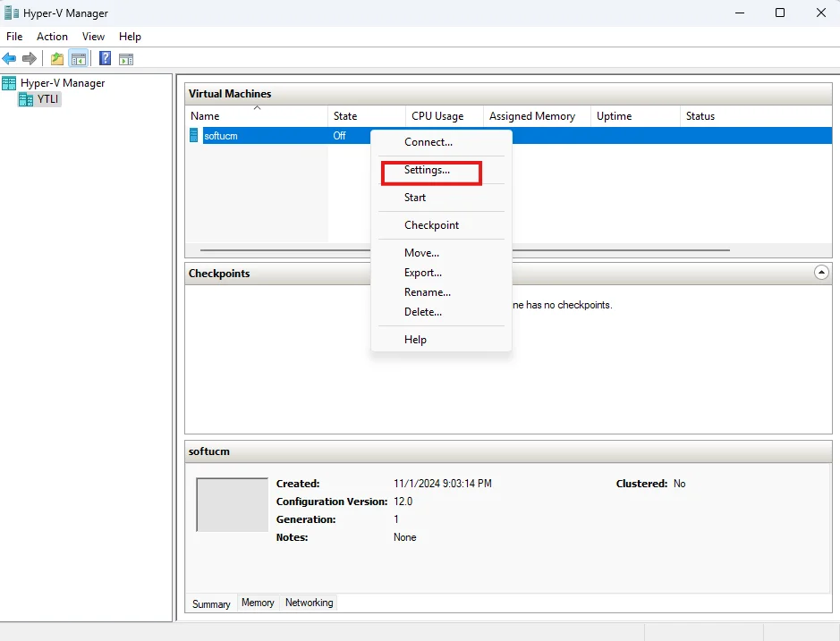840x641 pixels.
Task: Choose Settings... from the context menu
Action: point(441,170)
